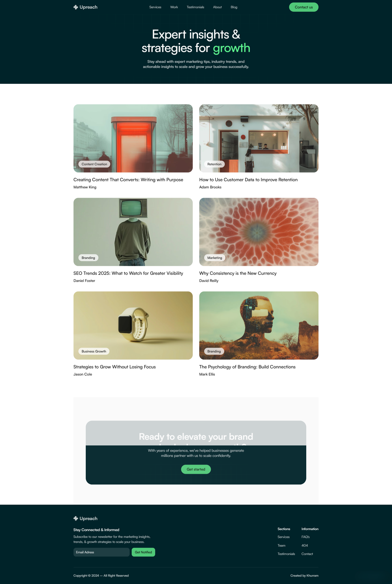Click the Get started button

coord(196,469)
